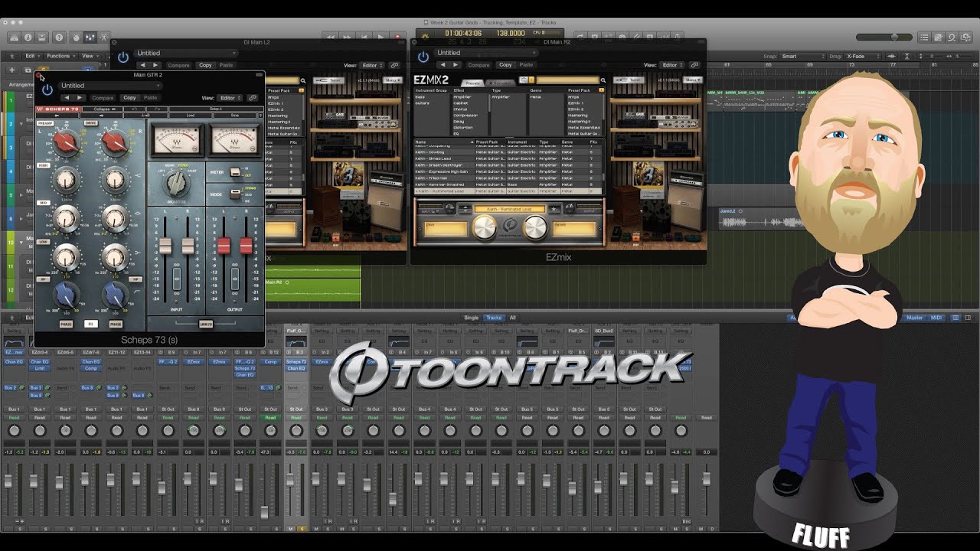This screenshot has height=551, width=980.
Task: Open the View Editor dropdown in Main GTR 2
Action: coord(230,98)
